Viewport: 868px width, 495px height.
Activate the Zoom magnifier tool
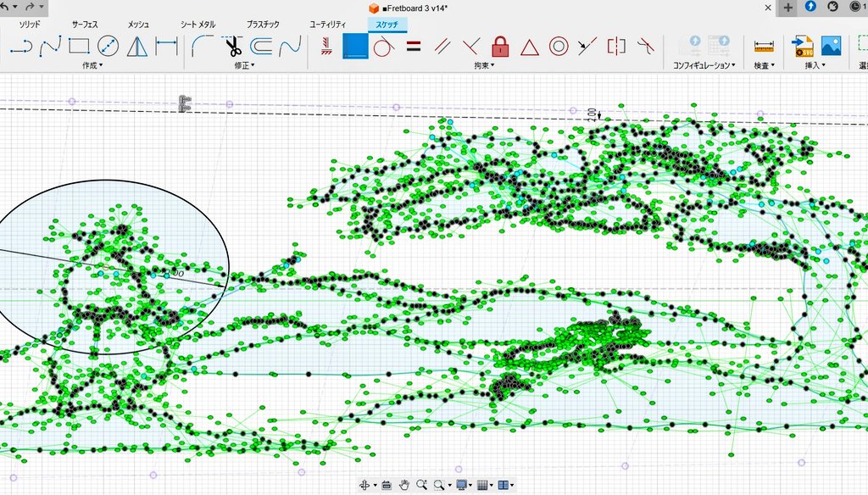pyautogui.click(x=421, y=485)
